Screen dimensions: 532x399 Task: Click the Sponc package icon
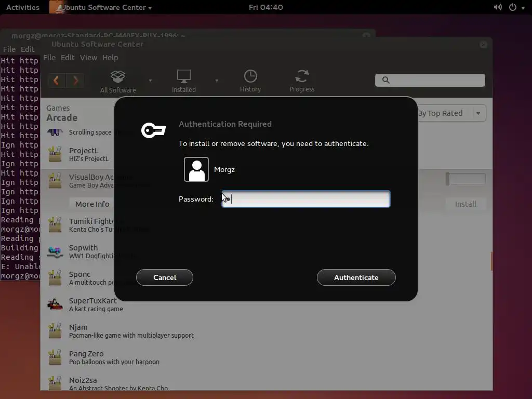coord(55,277)
